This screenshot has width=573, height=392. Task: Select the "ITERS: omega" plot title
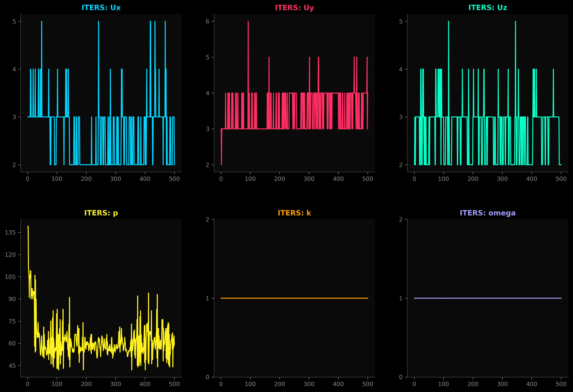click(x=488, y=213)
